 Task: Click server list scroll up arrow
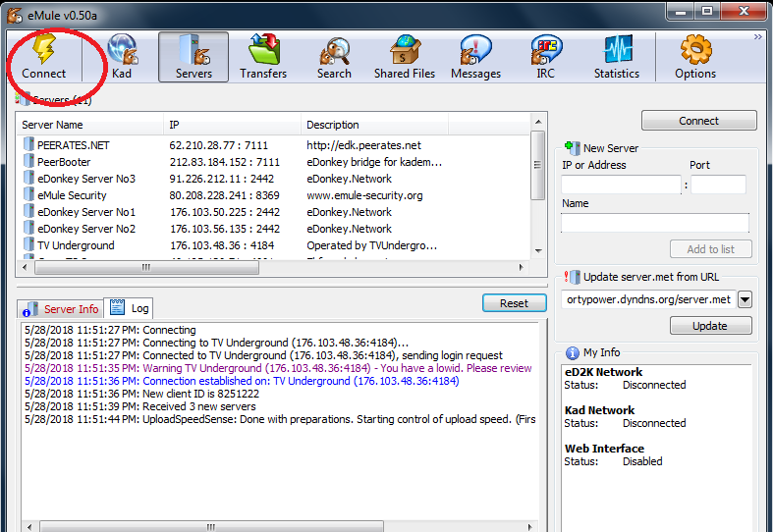point(538,121)
